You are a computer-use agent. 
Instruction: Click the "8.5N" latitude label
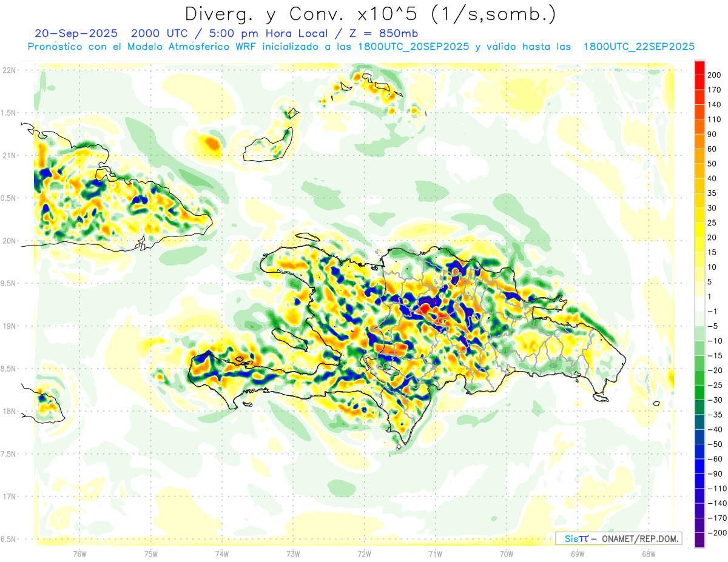point(8,369)
